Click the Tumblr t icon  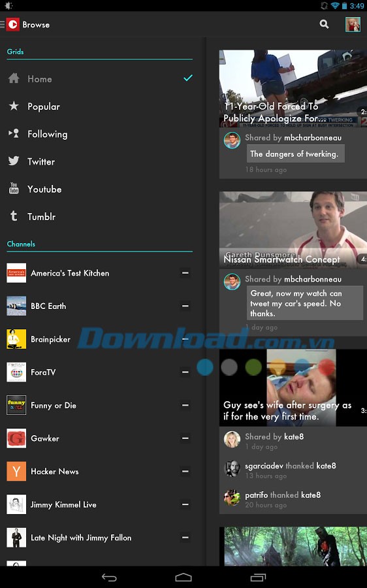click(14, 216)
